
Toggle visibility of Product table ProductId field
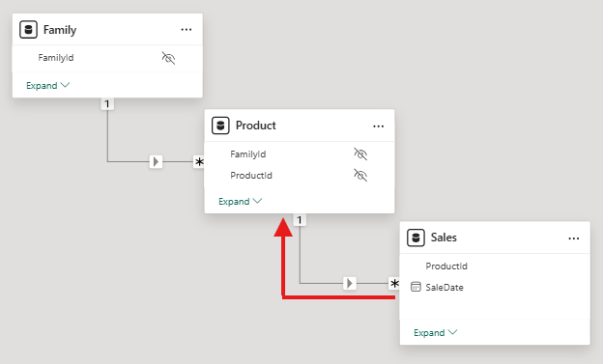[360, 176]
